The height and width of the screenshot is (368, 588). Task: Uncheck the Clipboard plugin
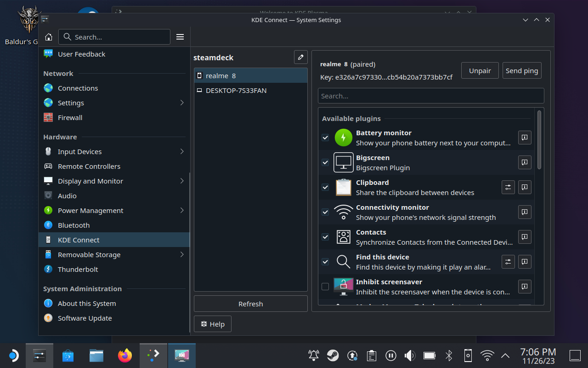tap(325, 187)
